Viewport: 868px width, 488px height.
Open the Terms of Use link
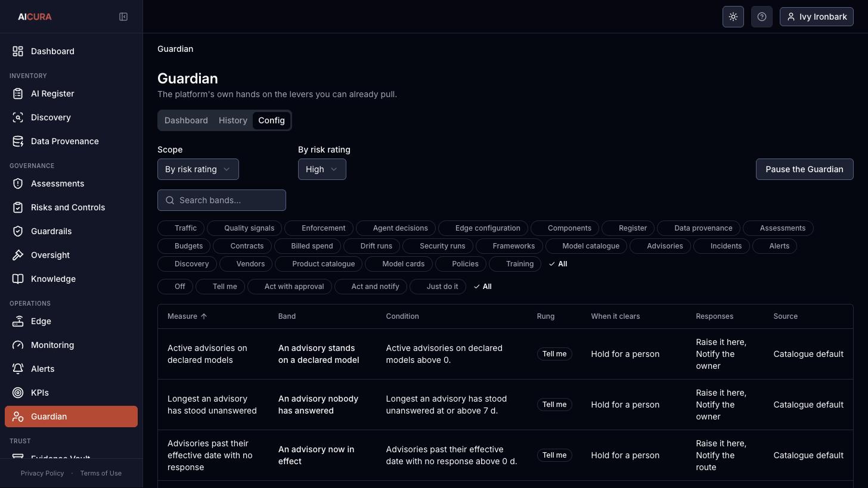[101, 473]
